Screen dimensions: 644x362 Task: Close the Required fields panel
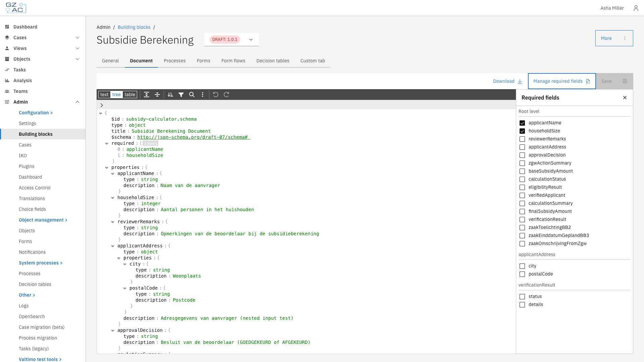coord(625,98)
